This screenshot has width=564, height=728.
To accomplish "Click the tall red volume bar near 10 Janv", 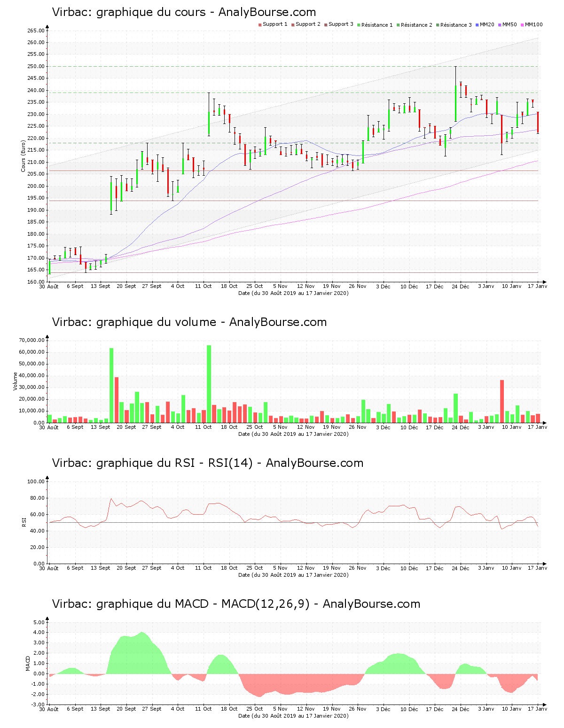I will tap(502, 402).
